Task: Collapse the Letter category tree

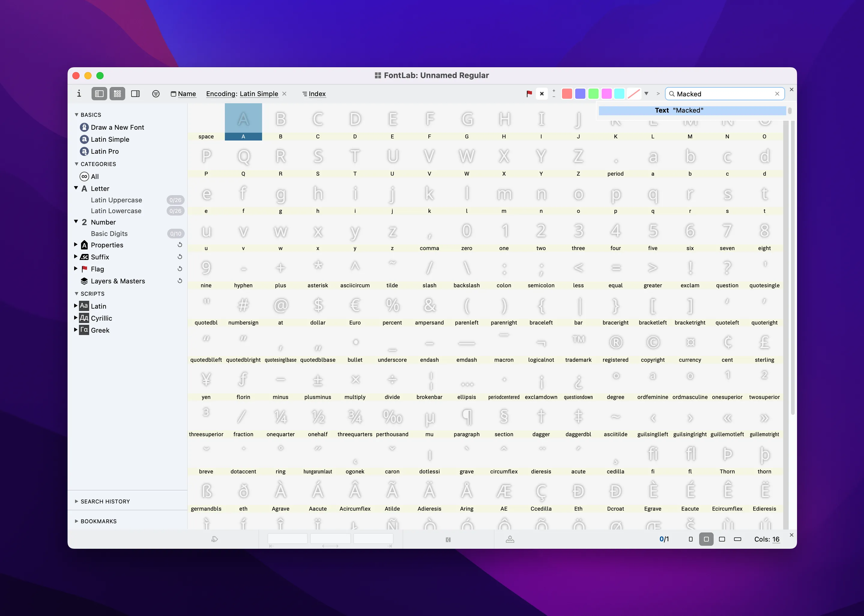Action: pos(76,188)
